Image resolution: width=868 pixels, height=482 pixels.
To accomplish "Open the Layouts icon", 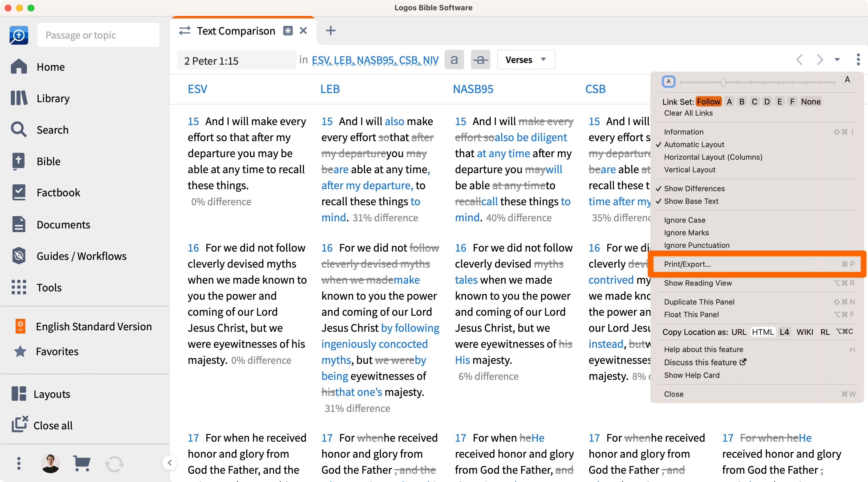I will [x=19, y=394].
